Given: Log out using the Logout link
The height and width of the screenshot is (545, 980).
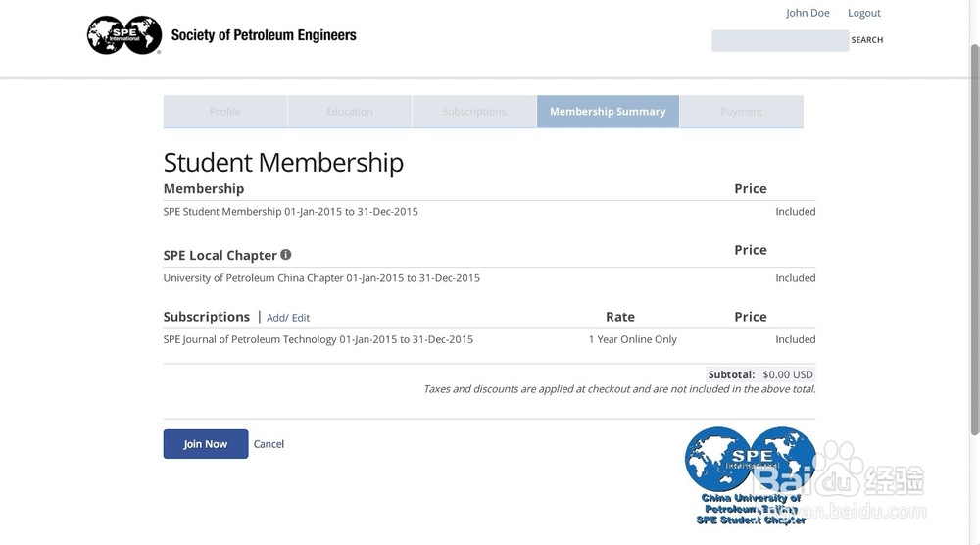Looking at the screenshot, I should click(864, 13).
